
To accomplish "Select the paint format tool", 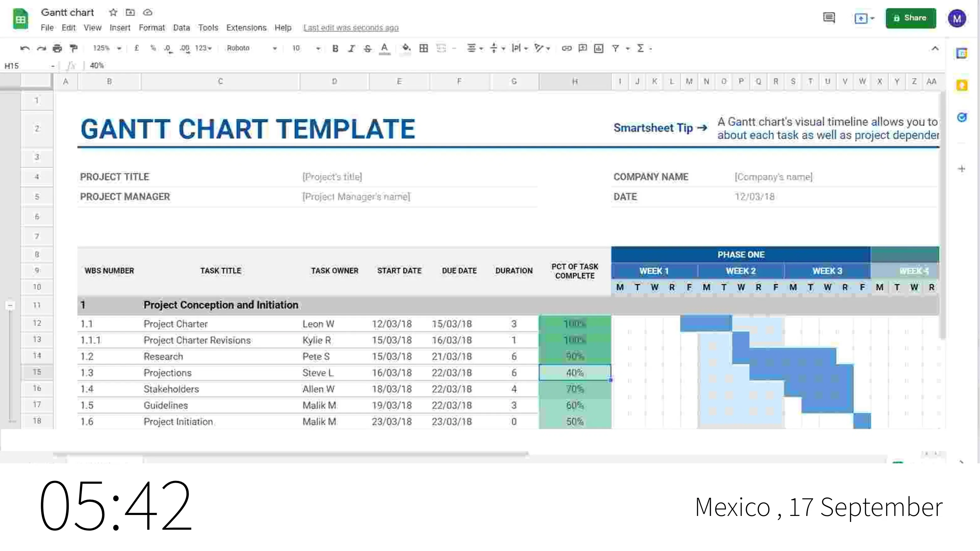I will (73, 48).
